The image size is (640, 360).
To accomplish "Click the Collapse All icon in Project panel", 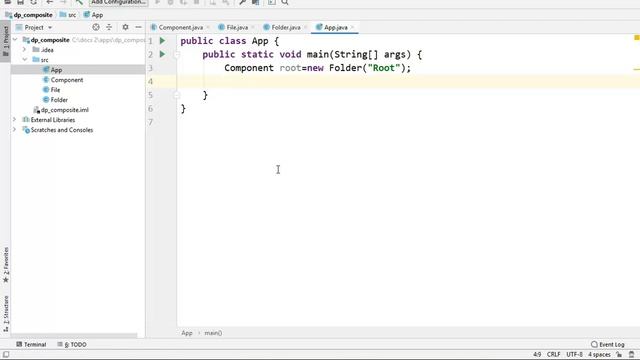I will [109, 27].
